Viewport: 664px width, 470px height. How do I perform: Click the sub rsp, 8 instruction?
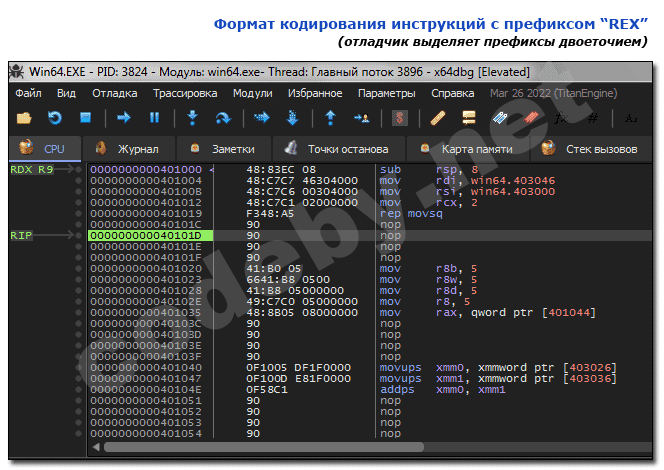(429, 169)
